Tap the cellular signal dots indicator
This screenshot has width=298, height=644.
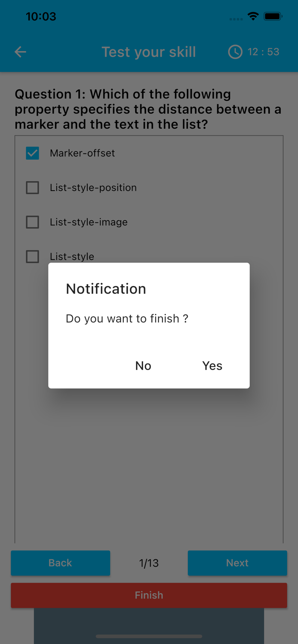point(236,19)
